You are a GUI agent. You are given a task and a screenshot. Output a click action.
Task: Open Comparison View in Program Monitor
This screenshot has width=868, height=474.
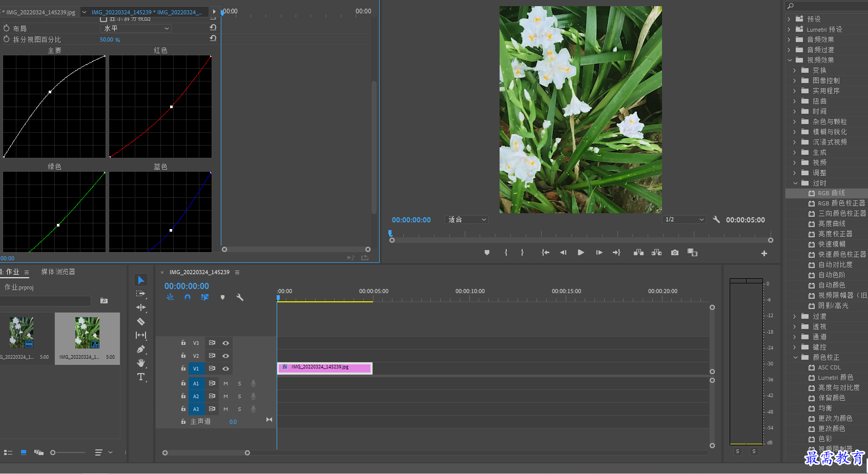point(692,253)
